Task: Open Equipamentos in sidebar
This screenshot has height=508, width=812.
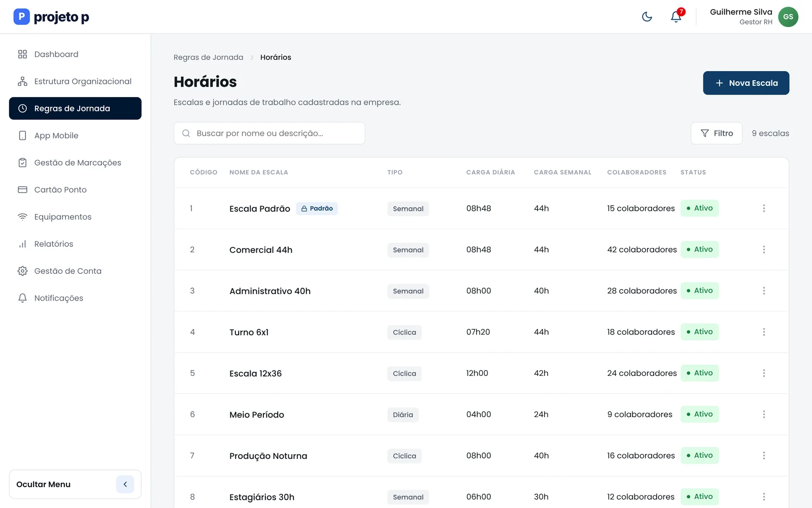Action: (75, 217)
